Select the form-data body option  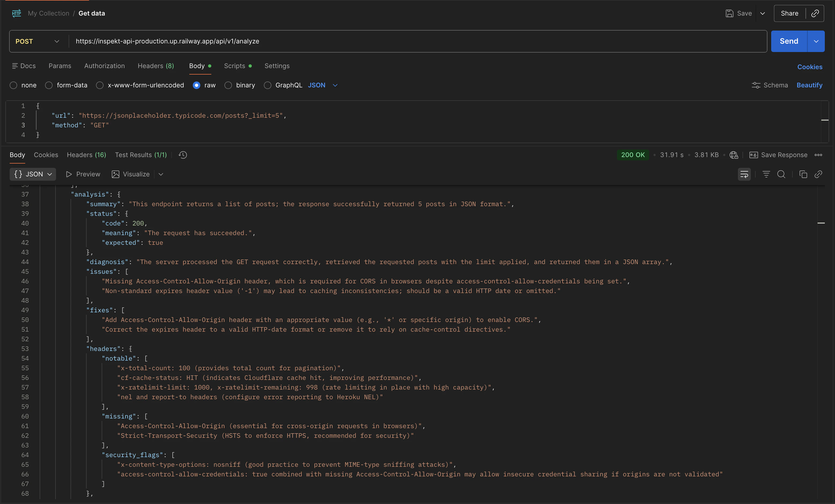pyautogui.click(x=49, y=85)
